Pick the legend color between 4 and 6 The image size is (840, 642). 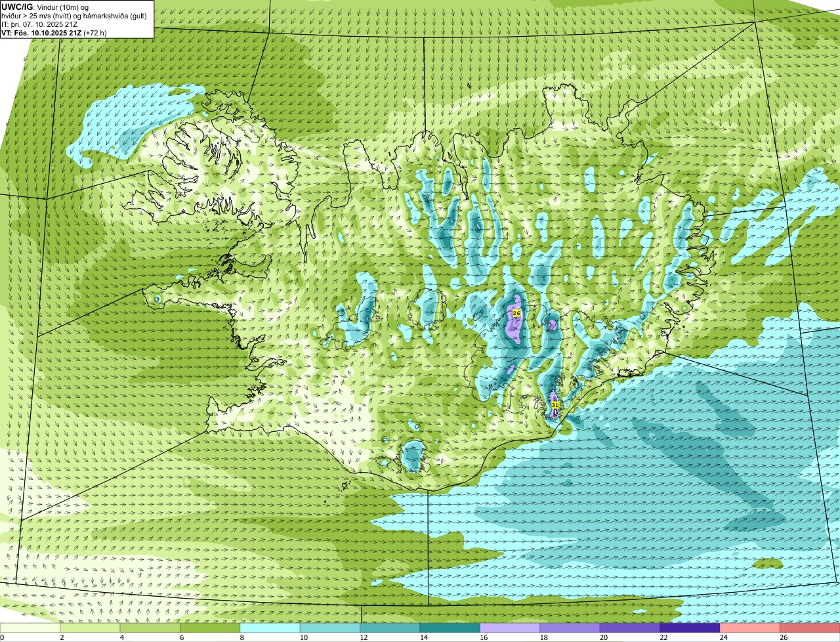click(x=150, y=628)
